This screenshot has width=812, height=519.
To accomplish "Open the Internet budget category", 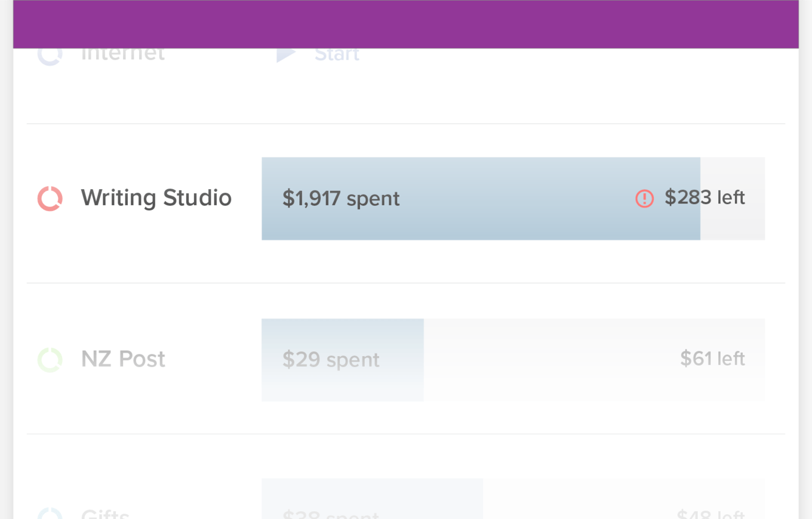I will [x=123, y=52].
